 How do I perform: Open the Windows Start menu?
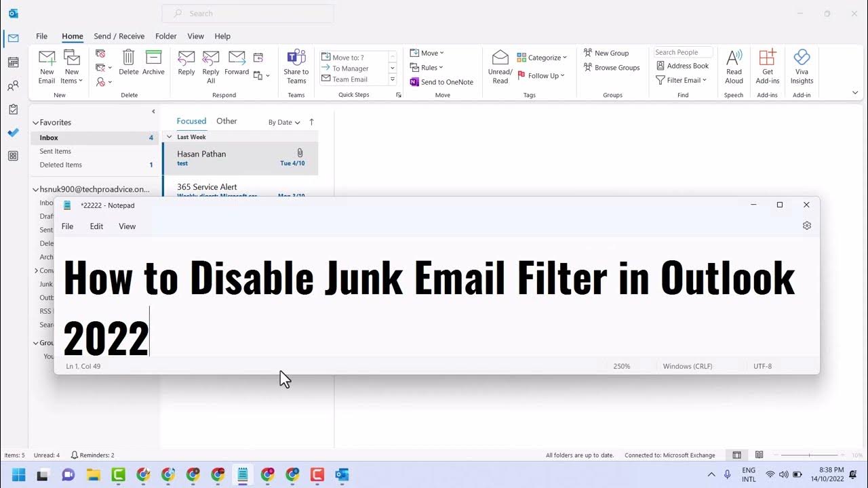(18, 474)
